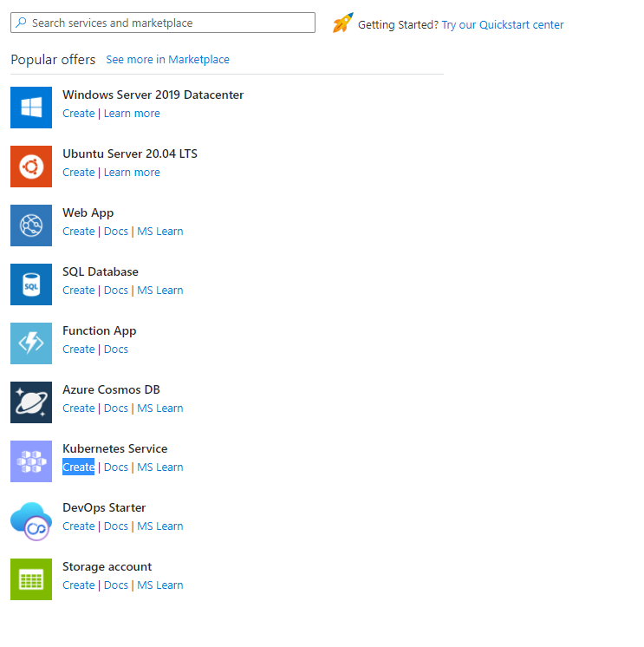The height and width of the screenshot is (647, 644).
Task: Open MS Learn for DevOps Starter
Action: click(x=160, y=526)
